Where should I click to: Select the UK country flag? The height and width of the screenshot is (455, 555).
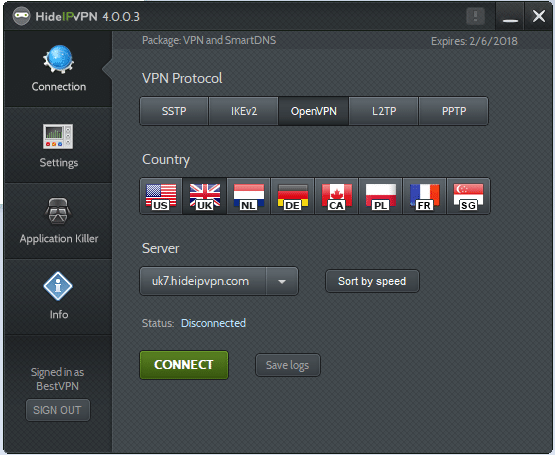[x=205, y=196]
